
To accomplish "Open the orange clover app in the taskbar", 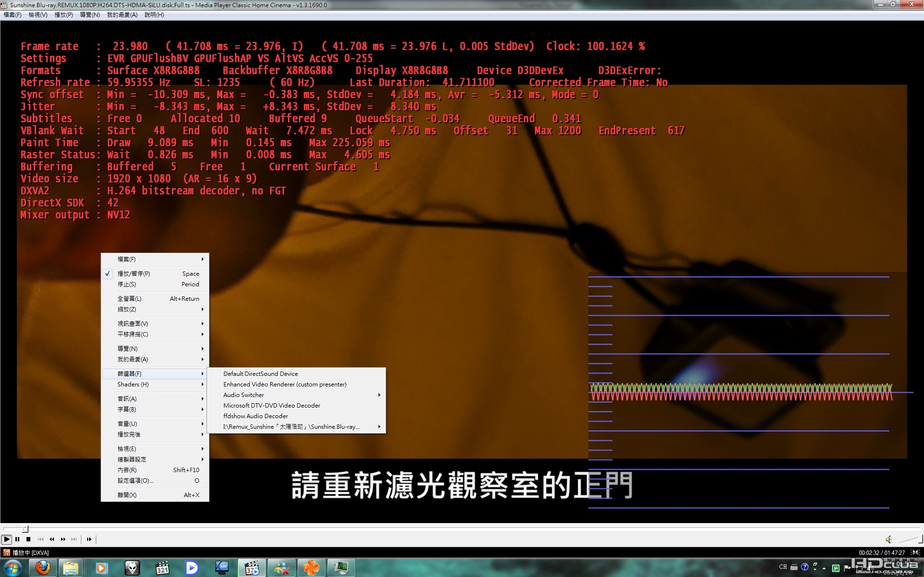I will [x=311, y=568].
